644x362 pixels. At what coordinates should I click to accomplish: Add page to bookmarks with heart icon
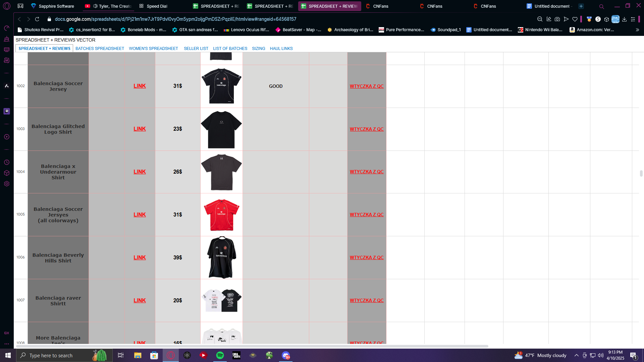pyautogui.click(x=575, y=19)
